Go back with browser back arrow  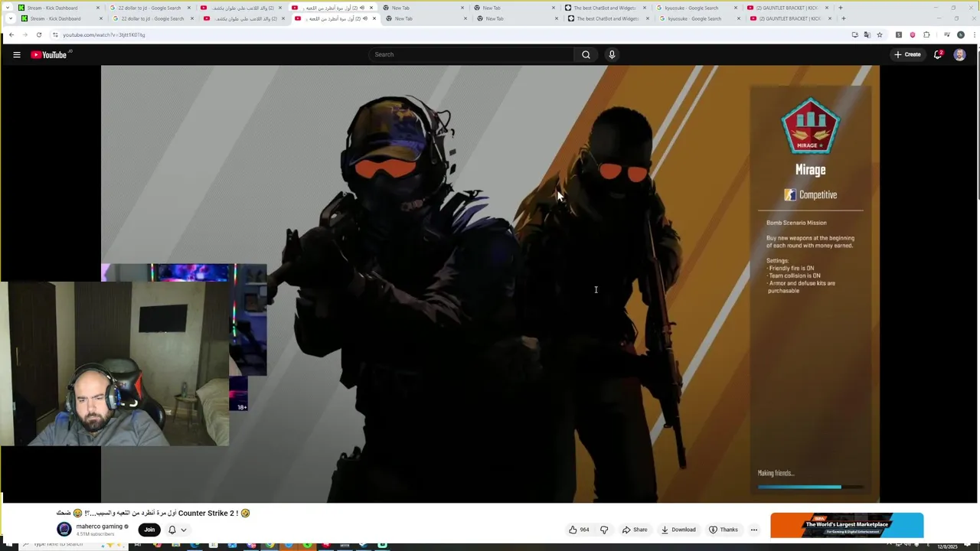tap(11, 34)
